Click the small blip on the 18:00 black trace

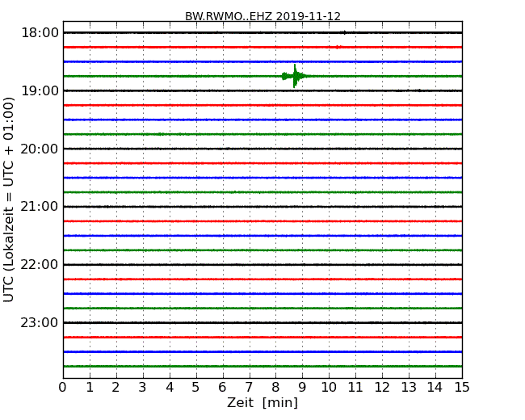point(344,32)
